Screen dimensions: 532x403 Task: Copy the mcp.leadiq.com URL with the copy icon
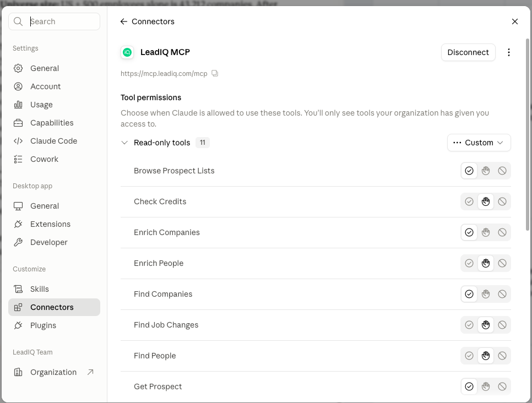(215, 73)
